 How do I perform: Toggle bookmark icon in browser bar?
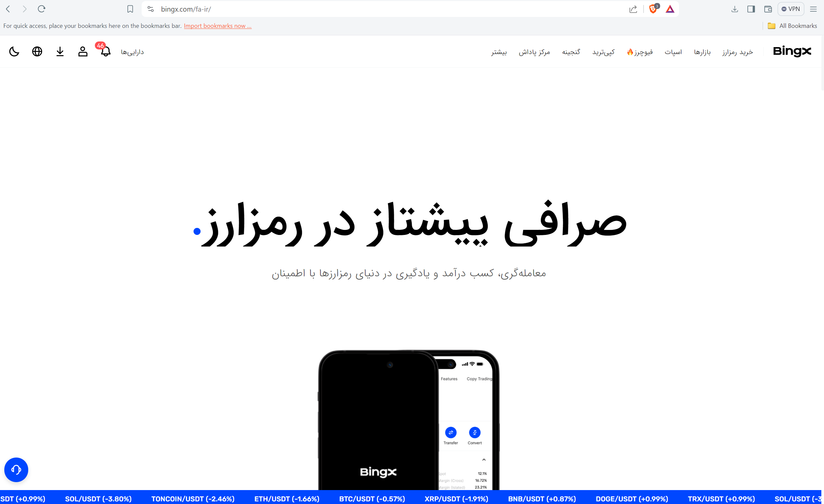pos(130,9)
